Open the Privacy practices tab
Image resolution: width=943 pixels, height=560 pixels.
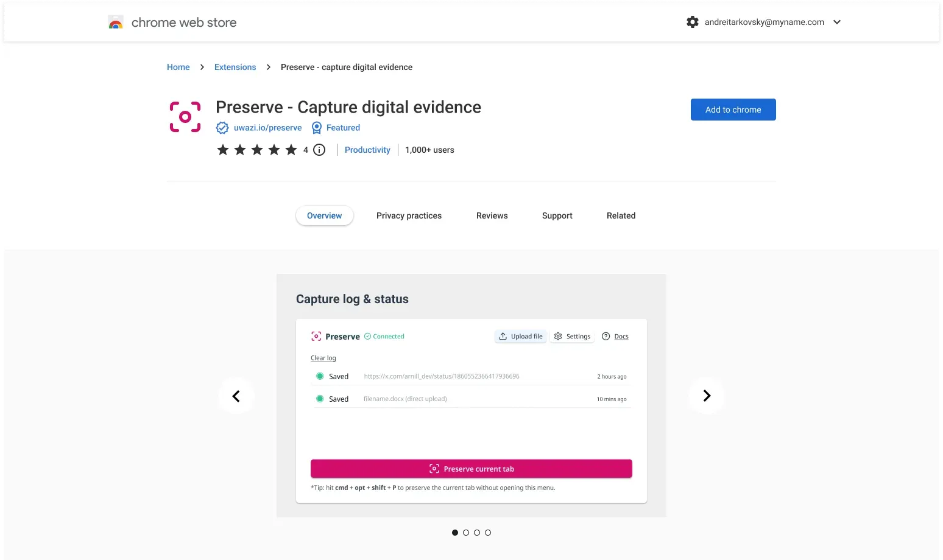pyautogui.click(x=409, y=215)
